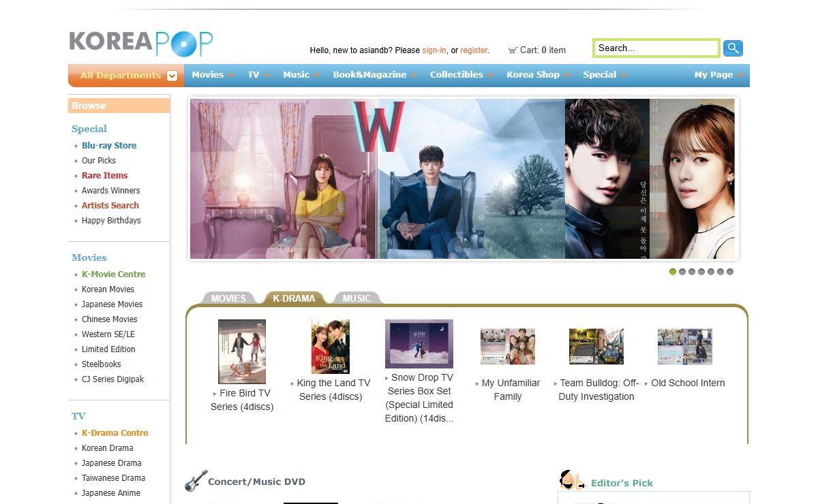The height and width of the screenshot is (504, 818).
Task: Open the Collectibles navigation dropdown
Action: (461, 75)
